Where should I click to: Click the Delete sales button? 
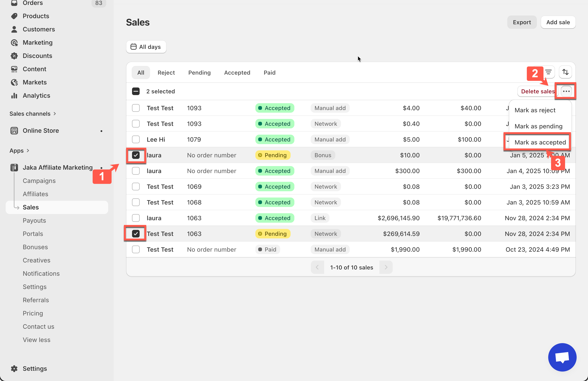[537, 91]
